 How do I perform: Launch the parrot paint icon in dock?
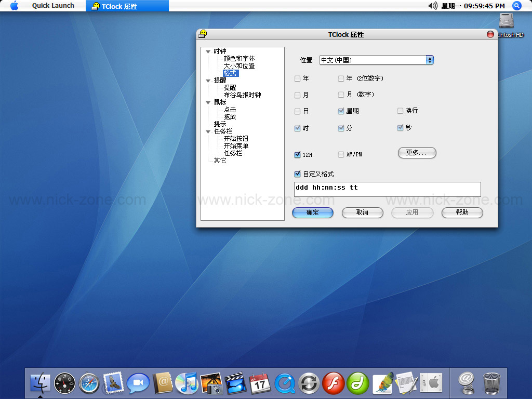point(383,383)
